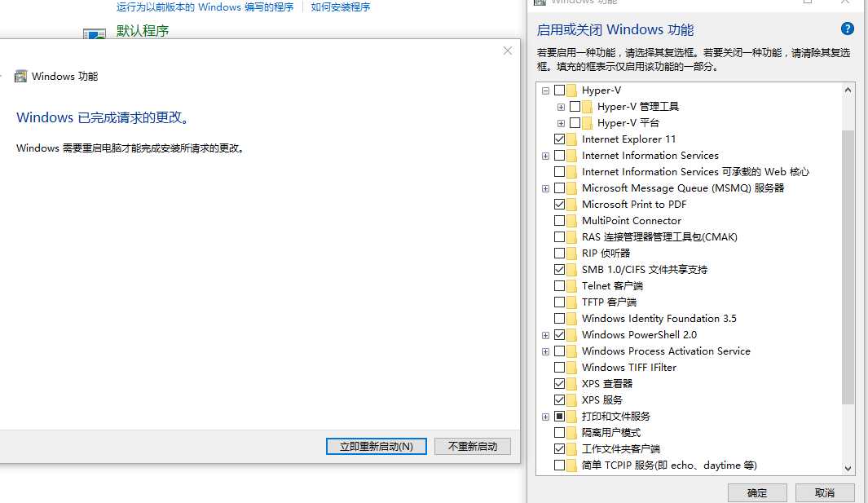Uncheck Internet Explorer 11
The image size is (868, 503).
[x=560, y=139]
